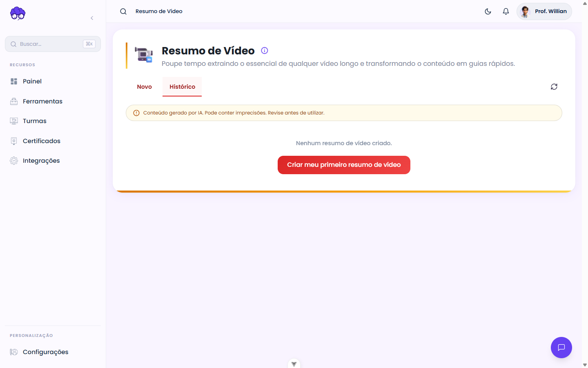Refresh the history list
This screenshot has width=588, height=368.
tap(554, 87)
